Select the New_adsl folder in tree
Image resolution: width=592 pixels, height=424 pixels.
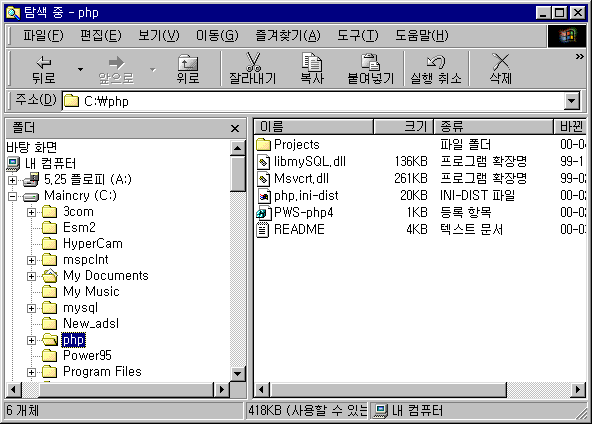point(91,324)
